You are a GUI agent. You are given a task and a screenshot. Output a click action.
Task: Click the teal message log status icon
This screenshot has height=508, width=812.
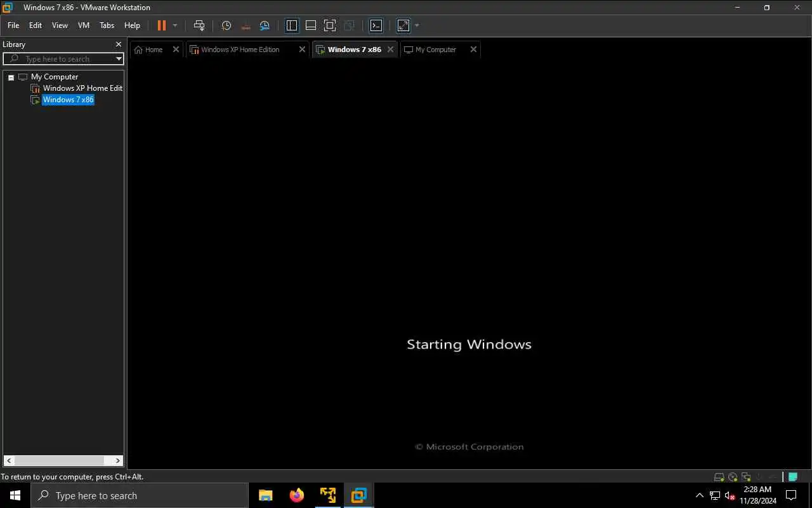point(792,477)
